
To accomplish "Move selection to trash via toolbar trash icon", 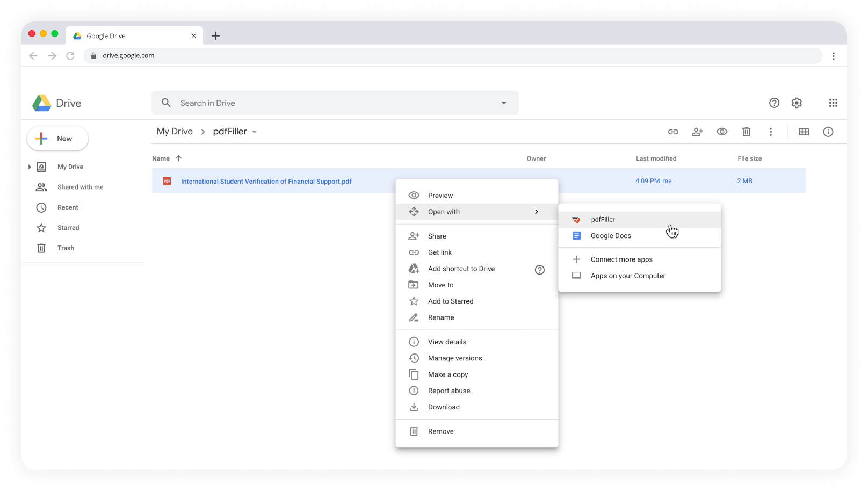I will pyautogui.click(x=746, y=132).
